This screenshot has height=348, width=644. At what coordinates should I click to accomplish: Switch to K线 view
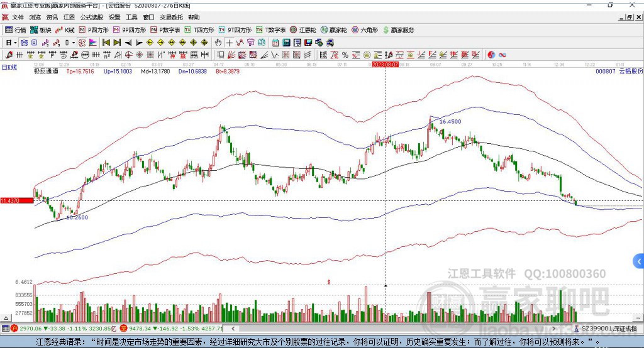coord(65,30)
